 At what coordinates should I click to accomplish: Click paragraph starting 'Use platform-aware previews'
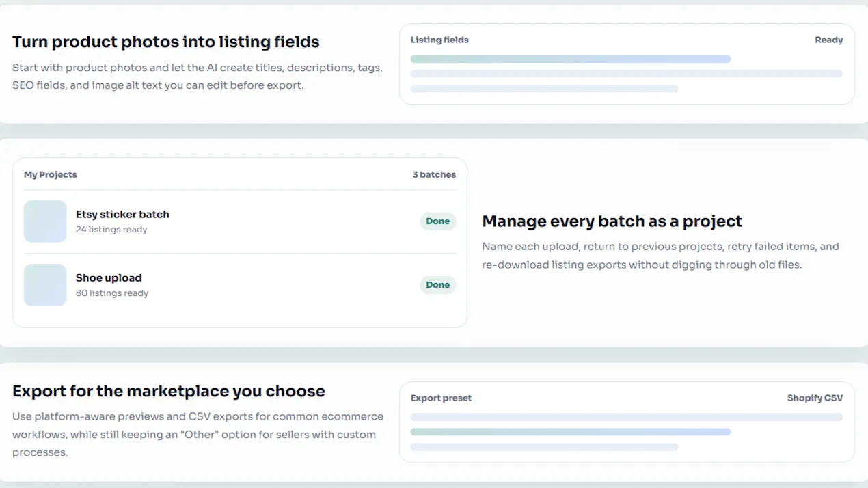(x=198, y=434)
